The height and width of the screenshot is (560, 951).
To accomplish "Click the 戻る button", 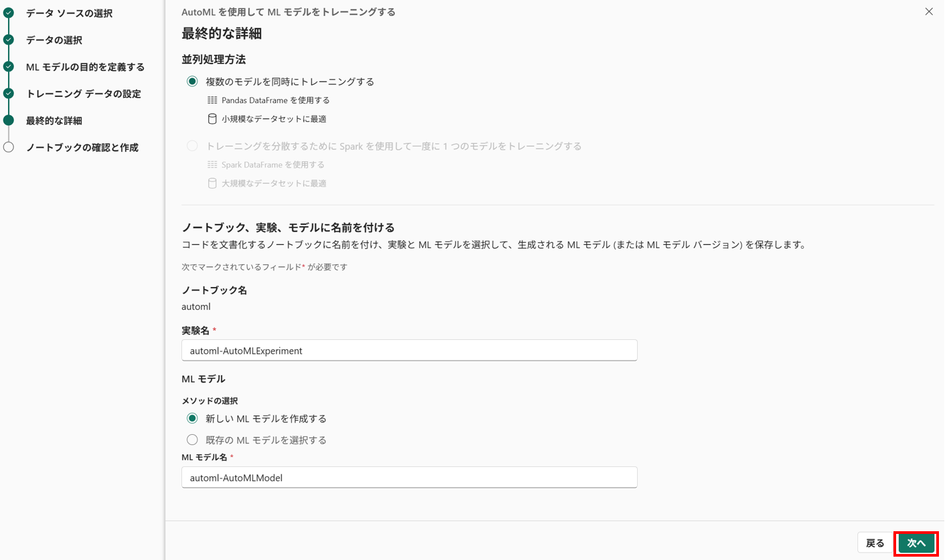I will click(x=875, y=543).
